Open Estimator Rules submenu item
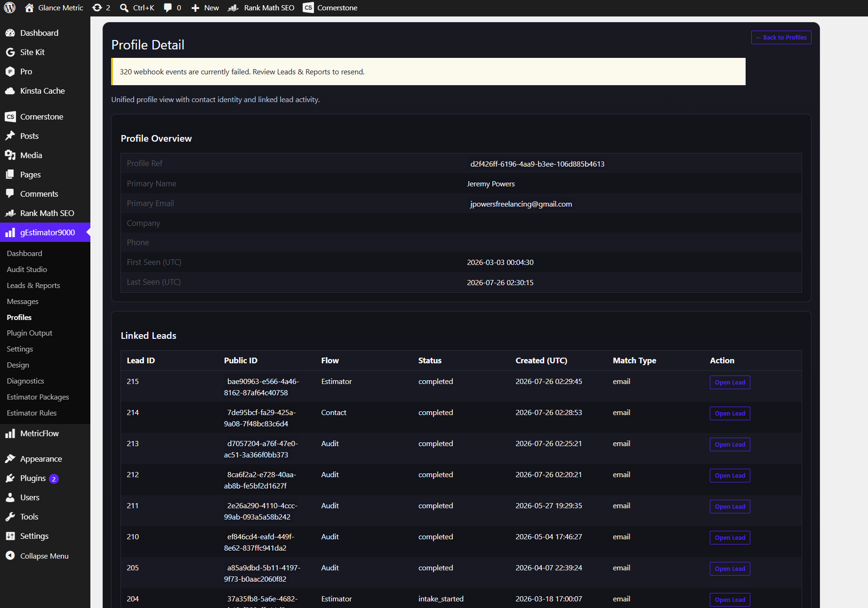The width and height of the screenshot is (868, 608). (32, 413)
